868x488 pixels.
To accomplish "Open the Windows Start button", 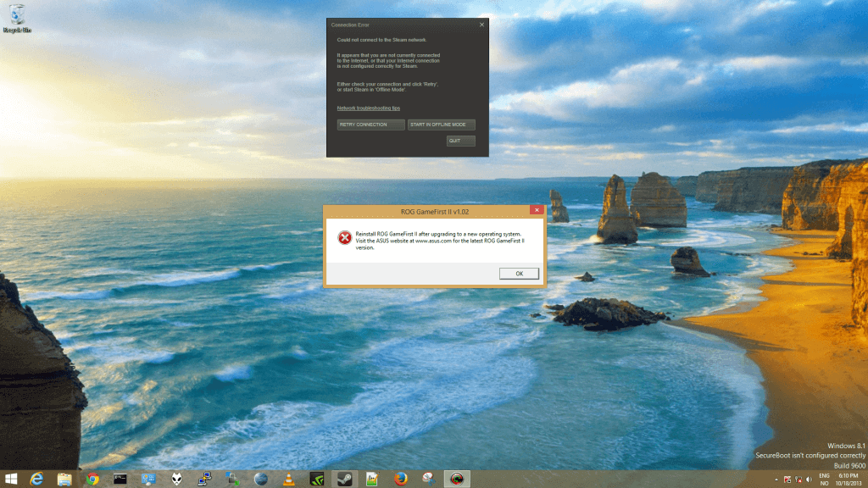I will point(11,480).
